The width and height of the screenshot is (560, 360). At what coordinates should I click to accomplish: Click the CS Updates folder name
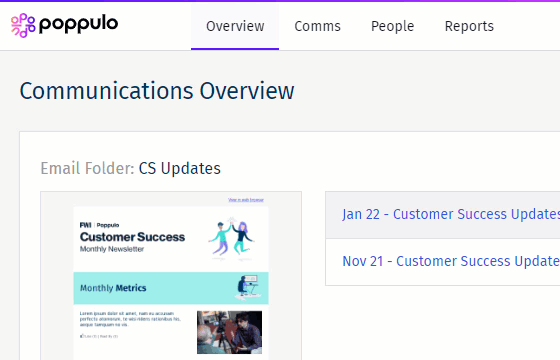pyautogui.click(x=180, y=168)
